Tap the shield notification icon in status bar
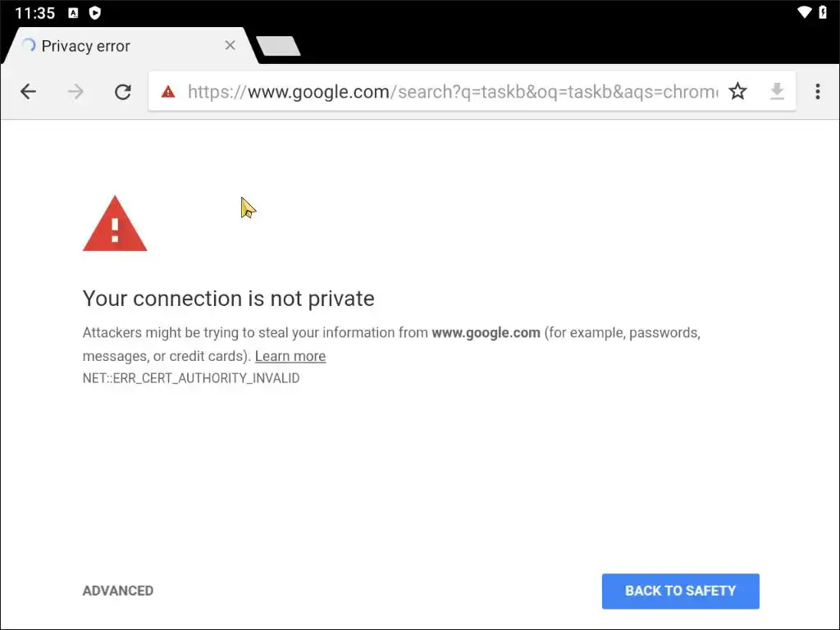 [95, 13]
